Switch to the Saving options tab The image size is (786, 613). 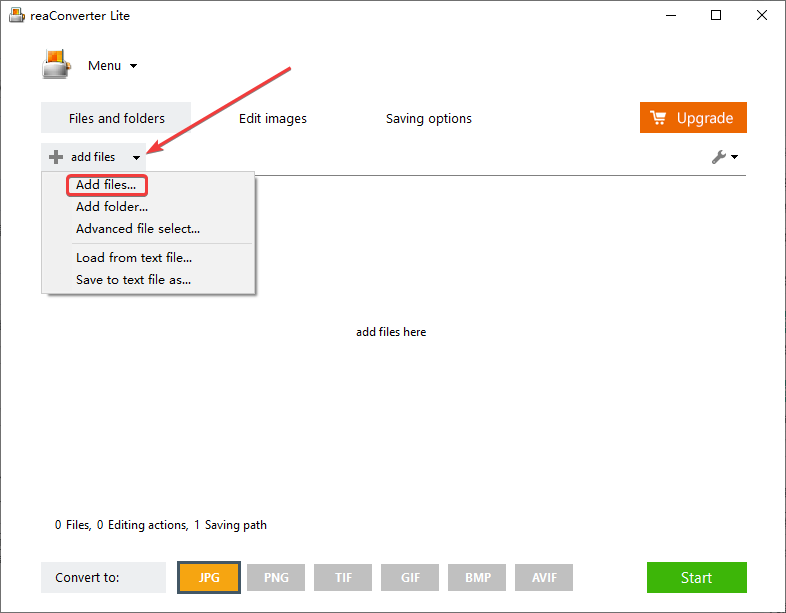429,118
